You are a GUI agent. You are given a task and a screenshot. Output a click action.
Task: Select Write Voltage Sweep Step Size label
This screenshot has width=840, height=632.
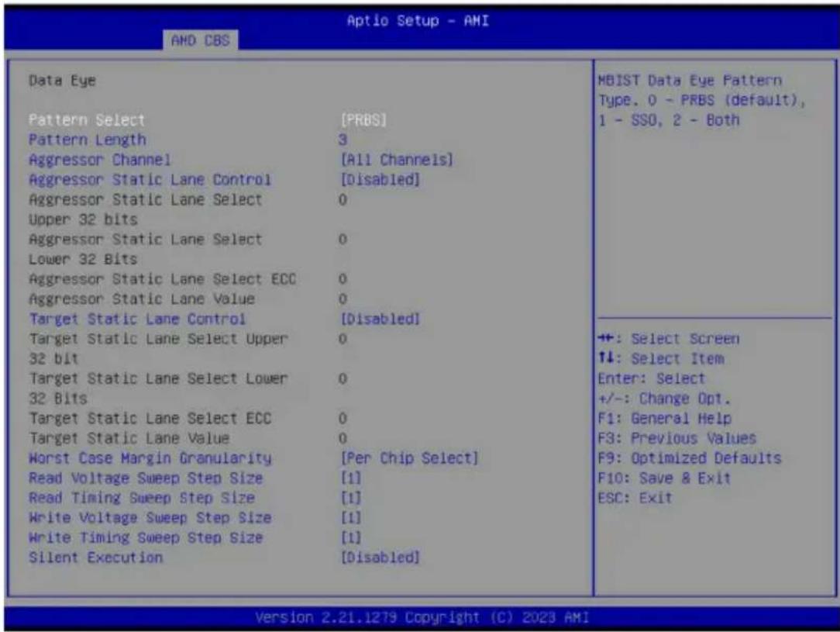pos(150,518)
